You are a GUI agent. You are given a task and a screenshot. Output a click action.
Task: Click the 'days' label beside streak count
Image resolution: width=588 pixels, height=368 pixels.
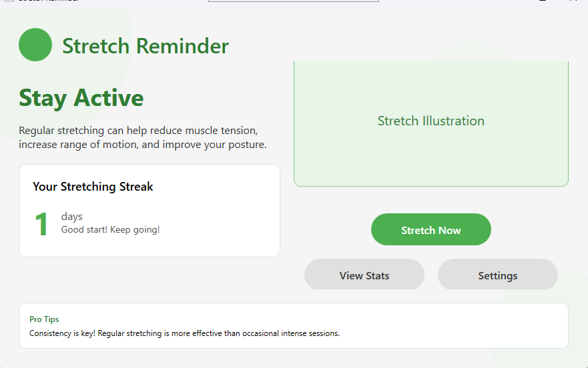point(71,217)
